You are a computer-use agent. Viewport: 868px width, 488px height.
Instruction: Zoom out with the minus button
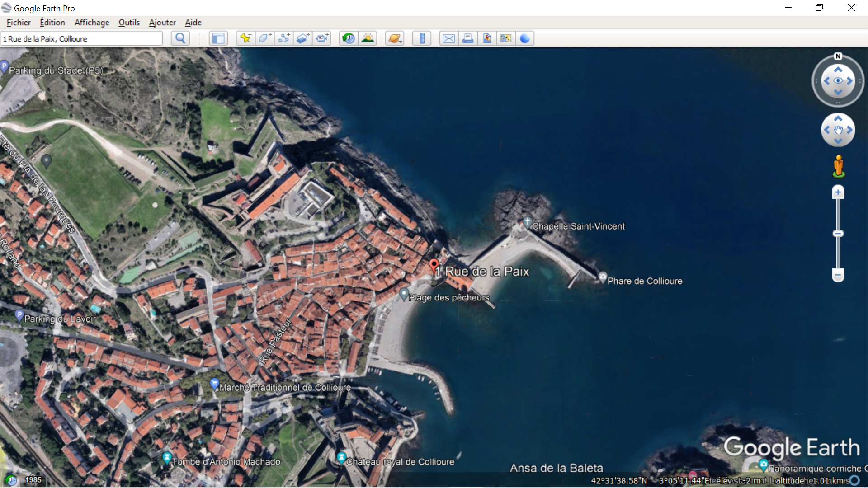click(838, 275)
